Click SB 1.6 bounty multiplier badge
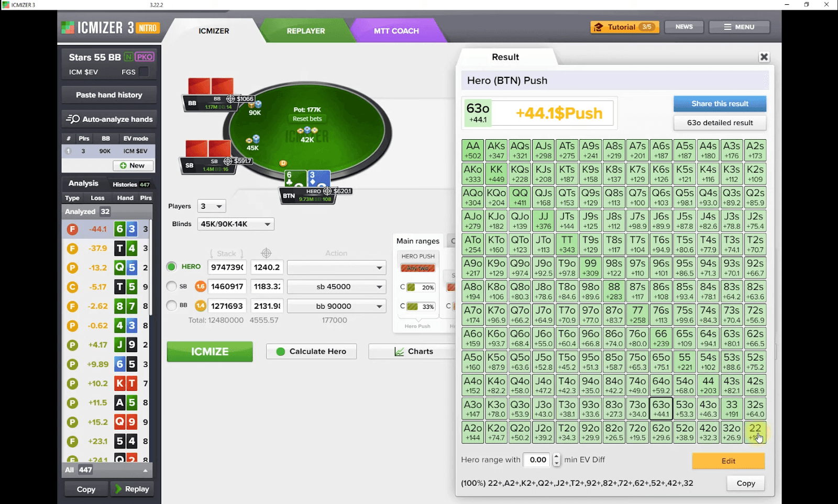The height and width of the screenshot is (504, 838). pyautogui.click(x=200, y=286)
